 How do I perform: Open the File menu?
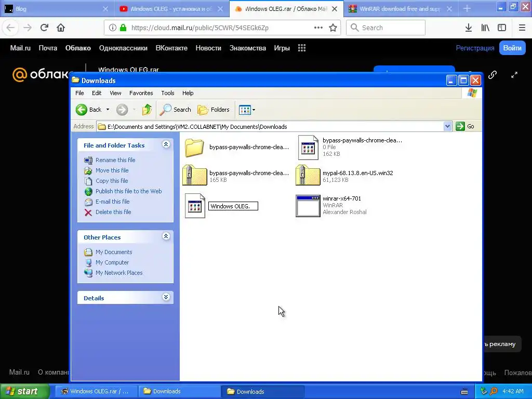79,93
